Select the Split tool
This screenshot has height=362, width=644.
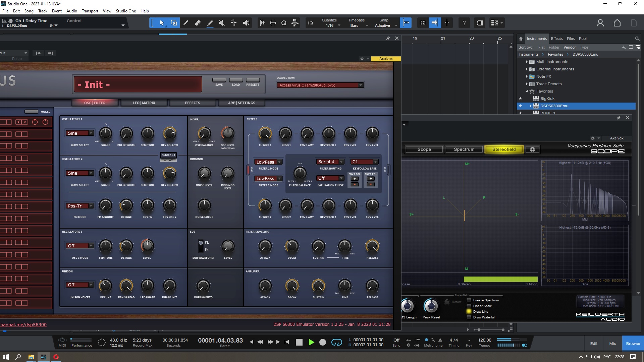click(185, 23)
